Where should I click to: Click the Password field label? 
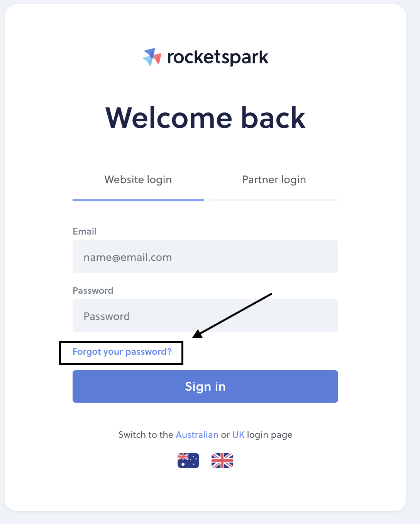tap(93, 291)
